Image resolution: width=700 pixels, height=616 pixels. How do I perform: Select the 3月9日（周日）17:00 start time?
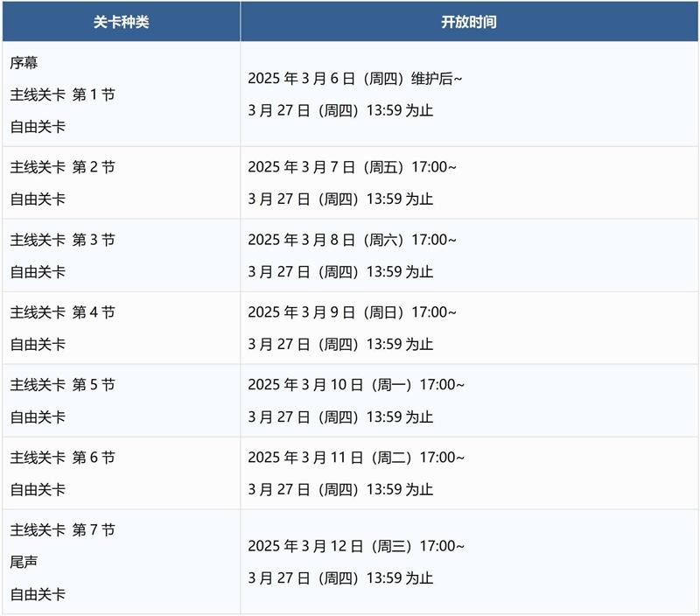(x=352, y=312)
